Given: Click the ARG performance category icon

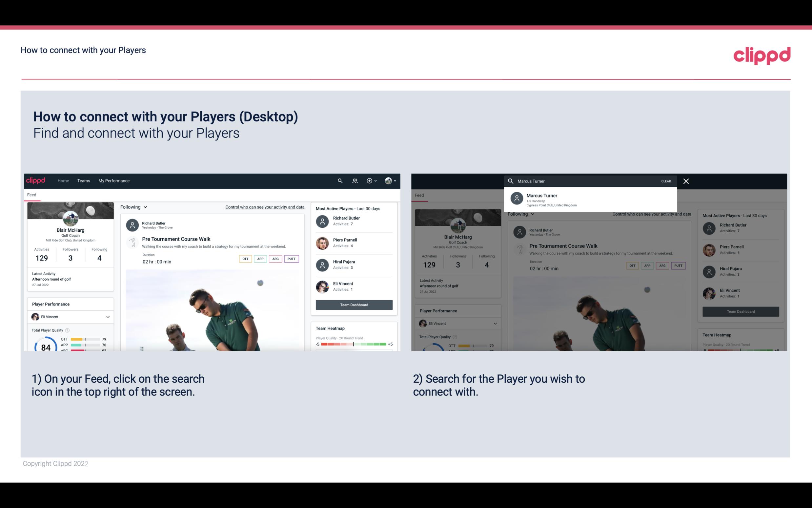Looking at the screenshot, I should (275, 258).
